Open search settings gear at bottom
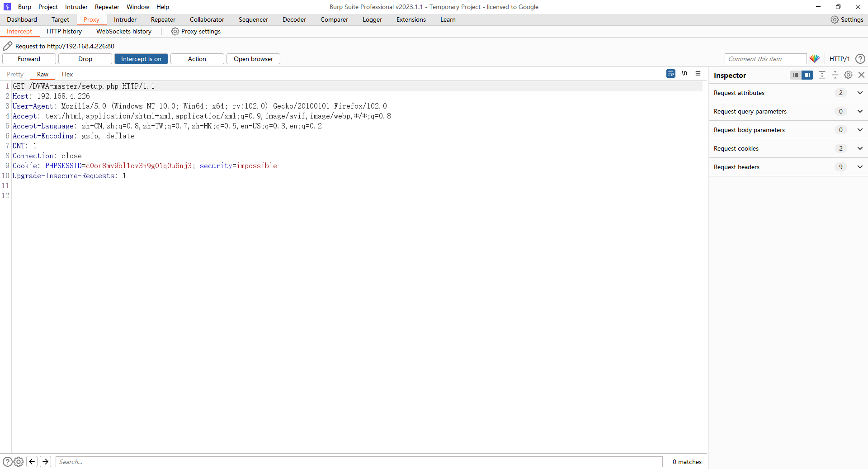 click(19, 462)
